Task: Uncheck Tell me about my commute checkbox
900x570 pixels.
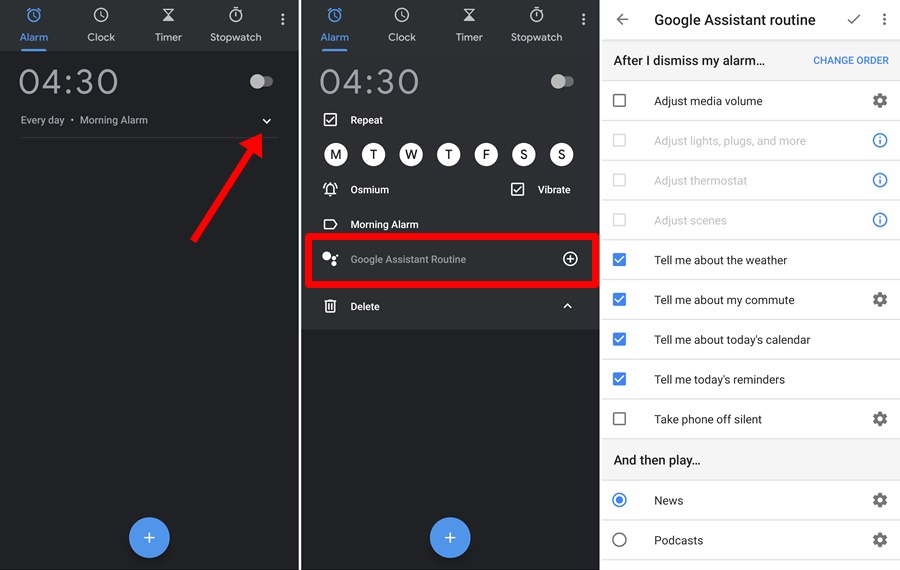Action: click(x=619, y=300)
